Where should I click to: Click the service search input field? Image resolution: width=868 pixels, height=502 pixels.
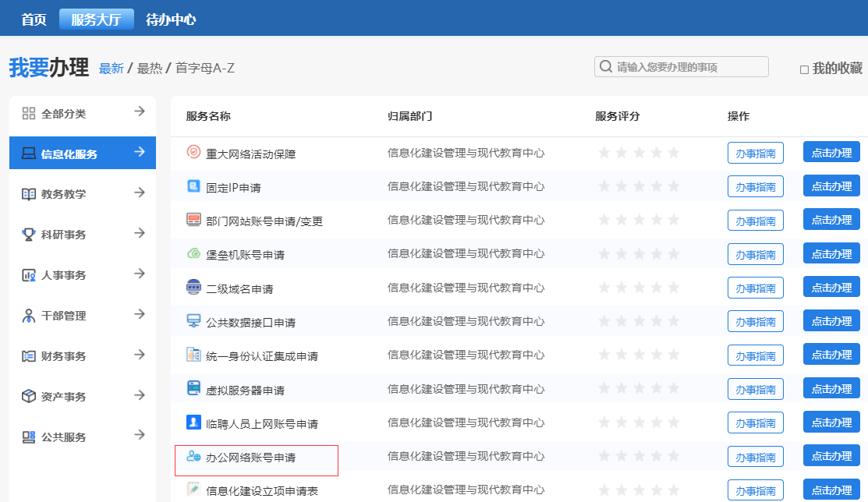(686, 67)
